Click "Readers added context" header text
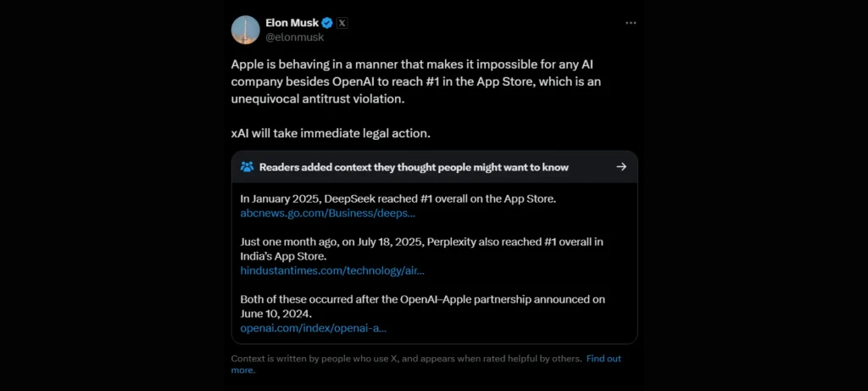 [414, 167]
